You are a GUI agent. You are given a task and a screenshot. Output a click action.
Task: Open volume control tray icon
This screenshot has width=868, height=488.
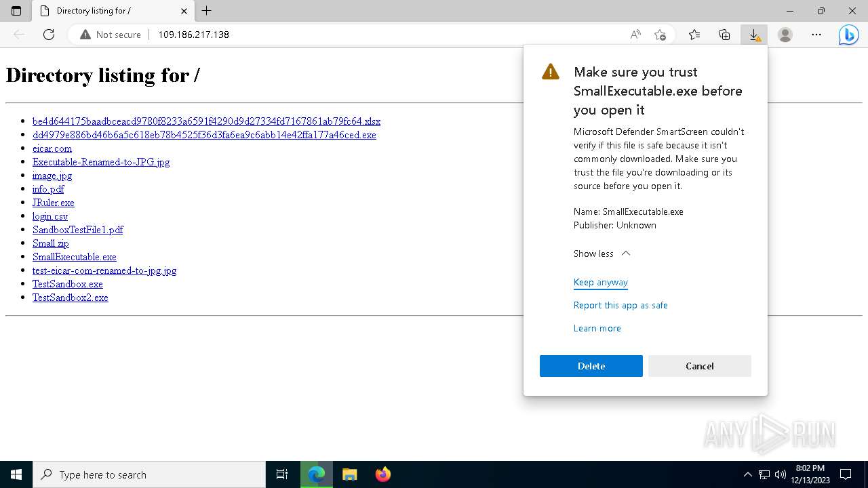pos(781,474)
